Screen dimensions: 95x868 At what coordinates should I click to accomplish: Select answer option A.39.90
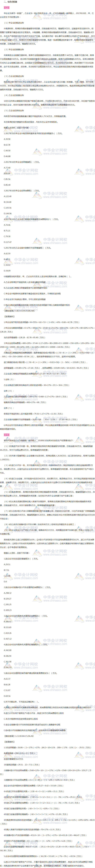(x=7, y=139)
